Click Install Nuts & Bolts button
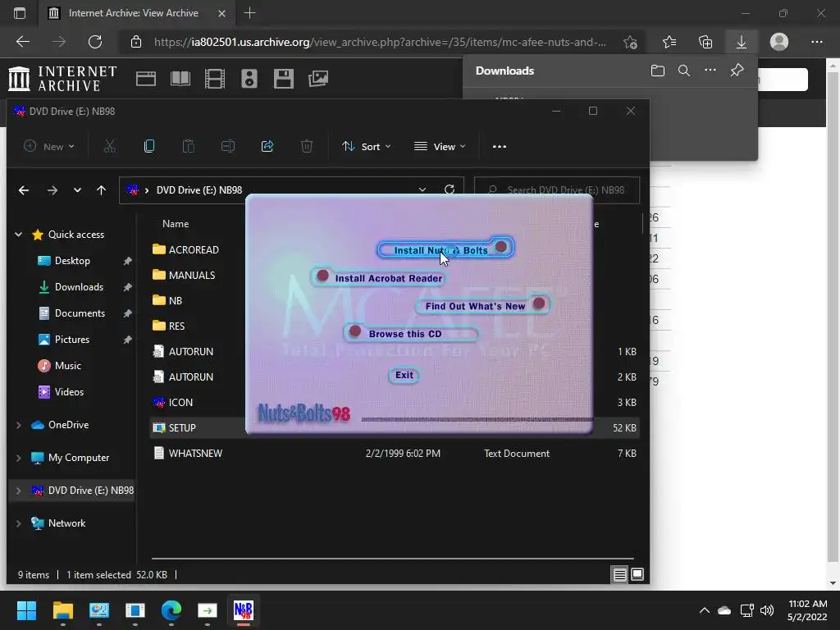The image size is (840, 630). click(445, 249)
